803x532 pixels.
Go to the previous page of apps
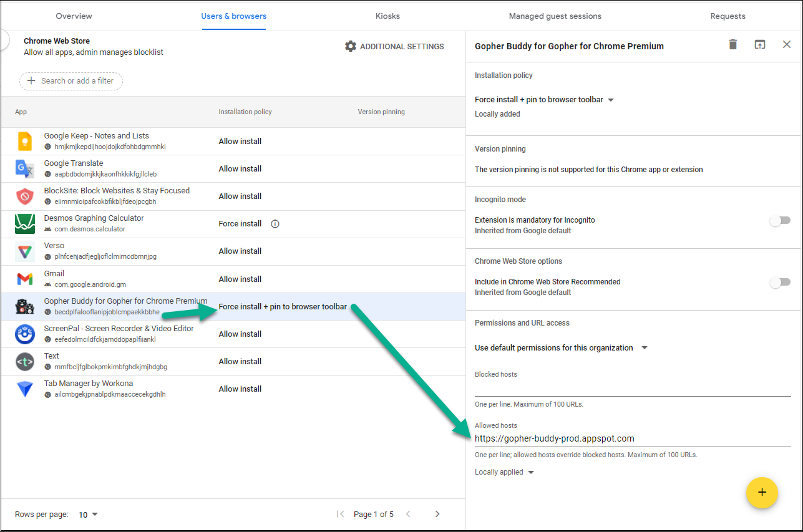(408, 514)
